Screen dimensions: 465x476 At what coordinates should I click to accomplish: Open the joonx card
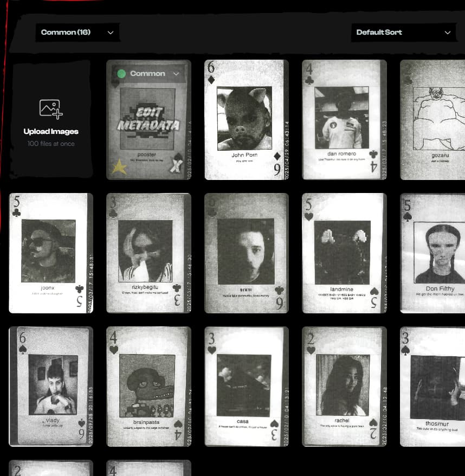[50, 253]
